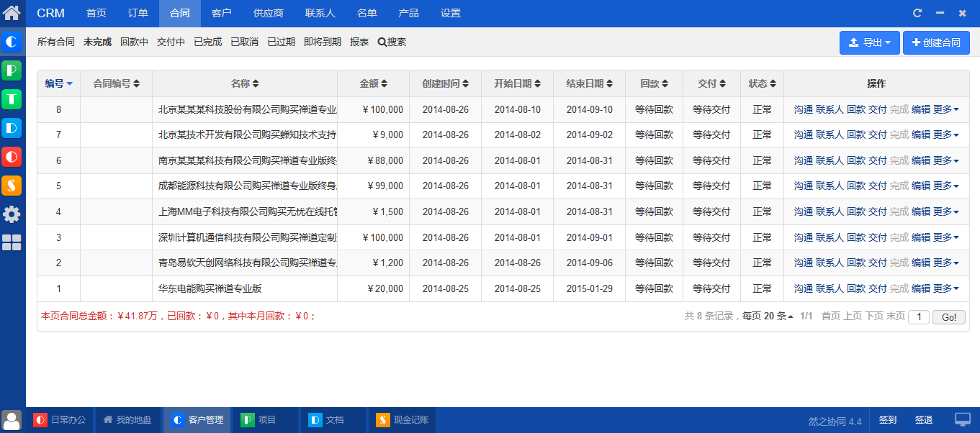This screenshot has width=980, height=433.
Task: Expand 更多 menu for contract 6
Action: [x=946, y=160]
